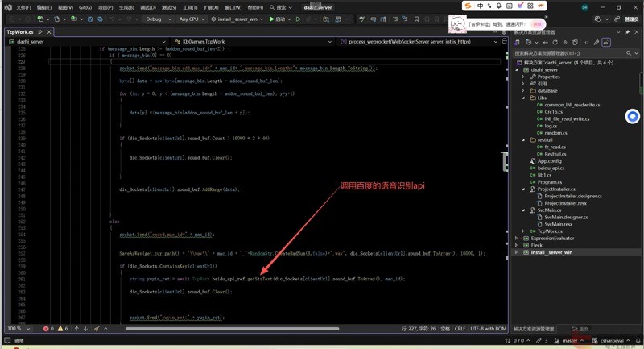Image resolution: width=644 pixels, height=349 pixels.
Task: Click the warning count indicator in editor footer
Action: coord(63,329)
